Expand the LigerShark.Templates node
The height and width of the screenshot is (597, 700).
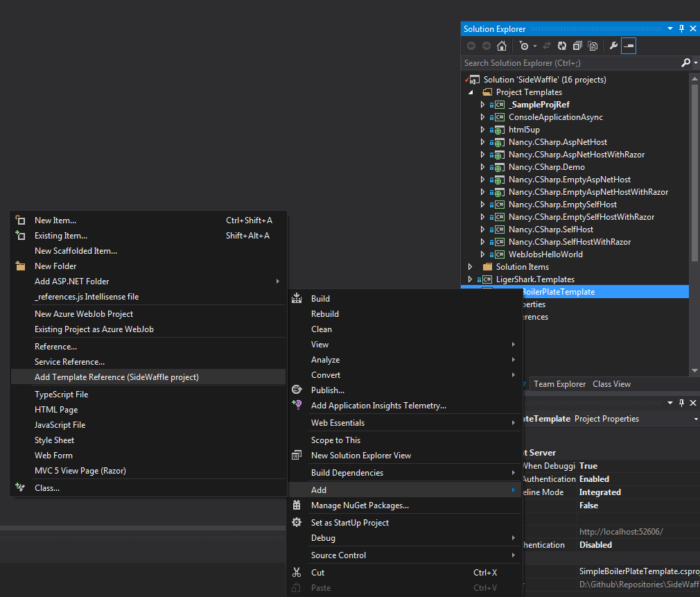pos(470,279)
